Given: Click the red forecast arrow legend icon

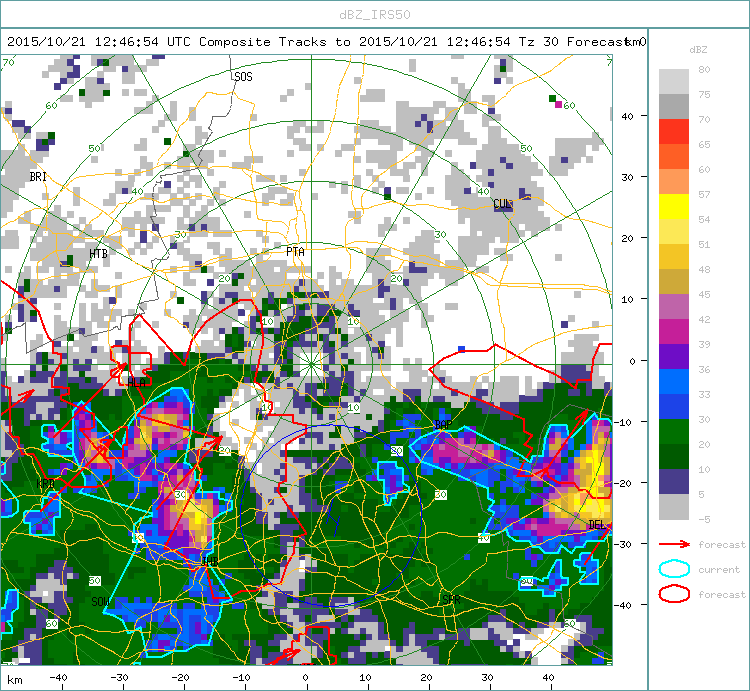Looking at the screenshot, I should (x=674, y=544).
